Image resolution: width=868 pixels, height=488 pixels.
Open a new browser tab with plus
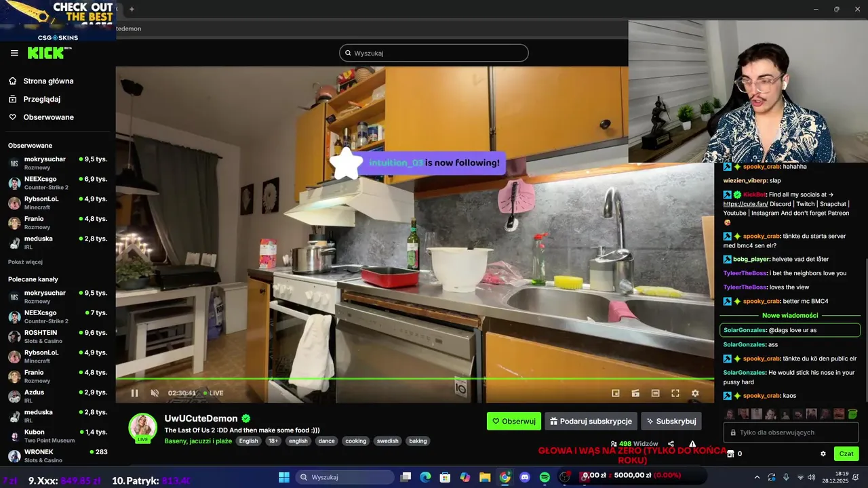(132, 9)
